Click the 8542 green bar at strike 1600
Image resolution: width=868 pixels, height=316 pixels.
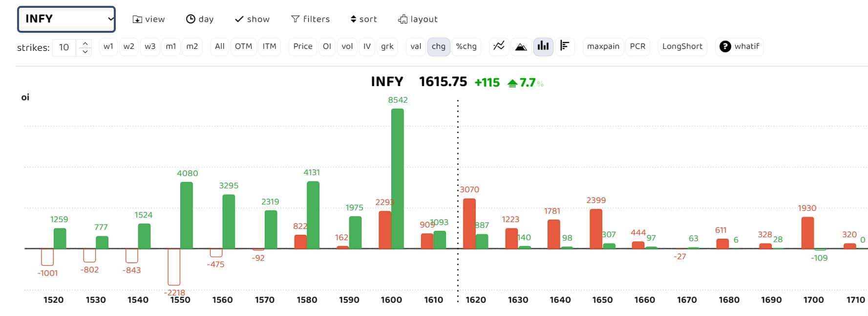(398, 179)
